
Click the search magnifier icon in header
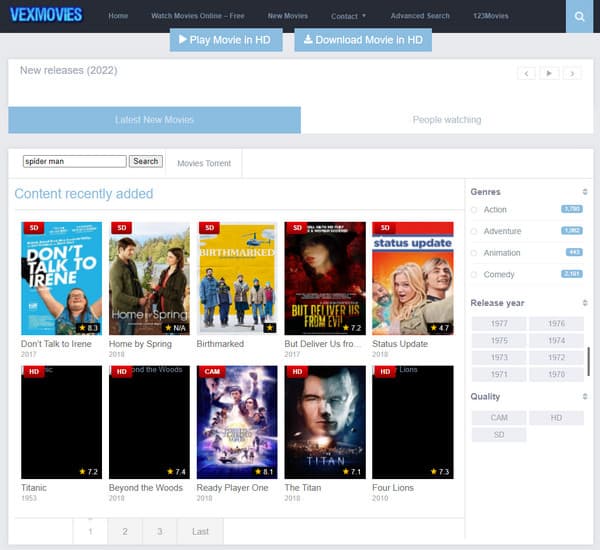tap(579, 16)
